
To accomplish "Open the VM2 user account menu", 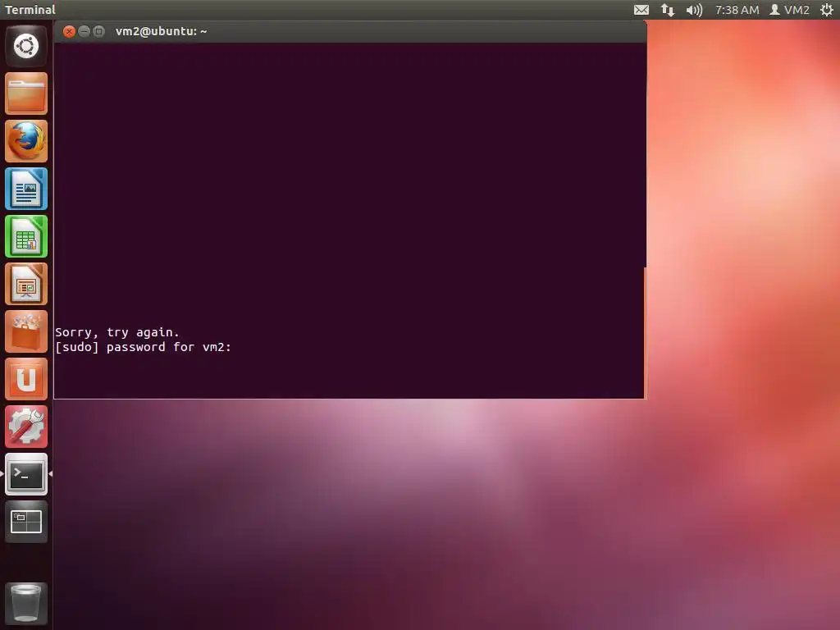I will [790, 10].
